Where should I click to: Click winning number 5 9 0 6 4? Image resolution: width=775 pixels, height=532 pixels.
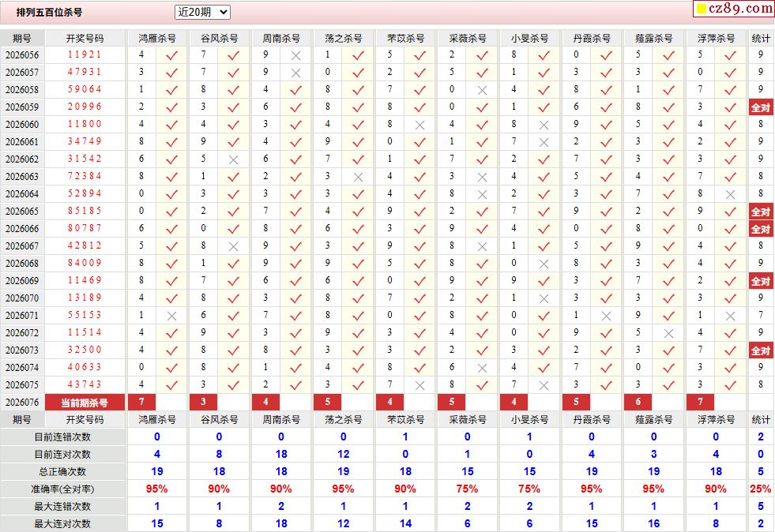[85, 89]
